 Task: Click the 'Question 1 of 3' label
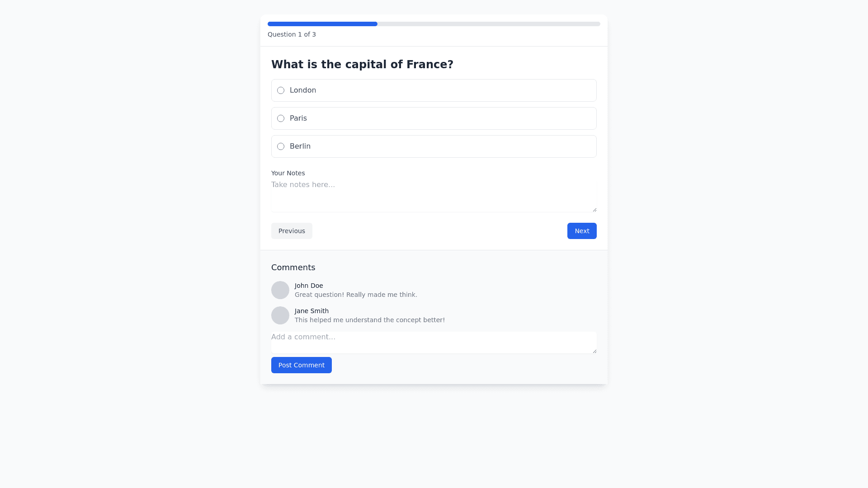[292, 34]
